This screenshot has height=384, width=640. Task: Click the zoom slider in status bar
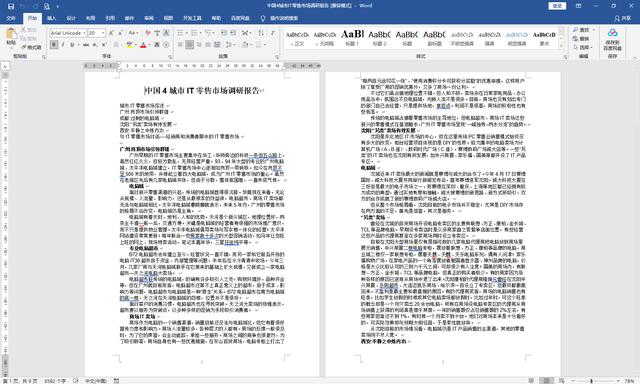(x=591, y=381)
